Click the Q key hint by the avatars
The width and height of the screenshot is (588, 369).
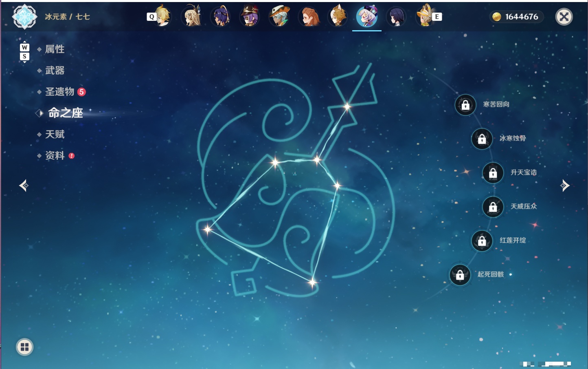151,17
